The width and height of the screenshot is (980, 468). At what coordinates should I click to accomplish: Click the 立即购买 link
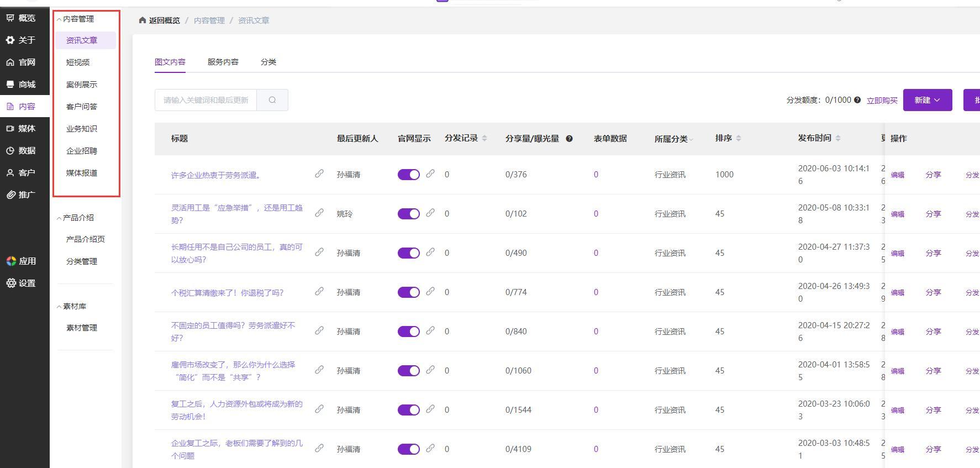pos(882,101)
